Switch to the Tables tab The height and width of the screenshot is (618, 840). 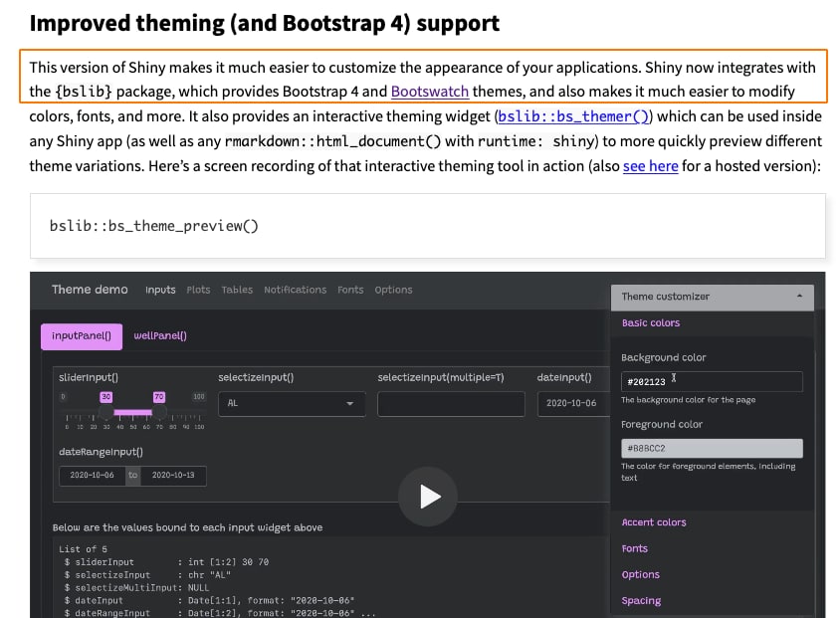click(237, 290)
